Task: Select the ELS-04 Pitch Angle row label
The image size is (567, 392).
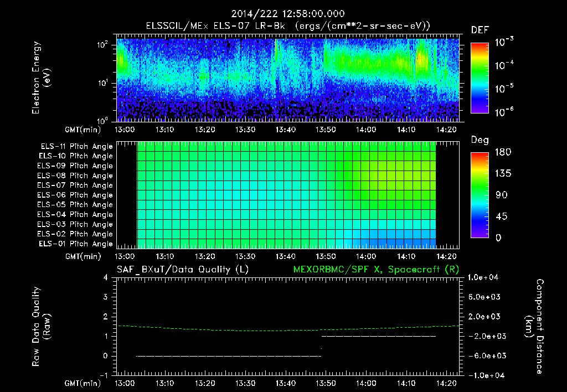Action: tap(75, 214)
